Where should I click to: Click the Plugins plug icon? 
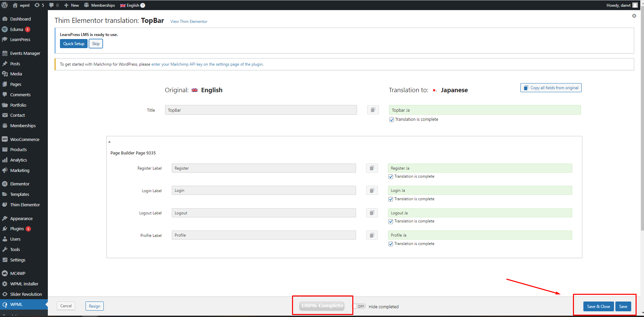click(5, 228)
